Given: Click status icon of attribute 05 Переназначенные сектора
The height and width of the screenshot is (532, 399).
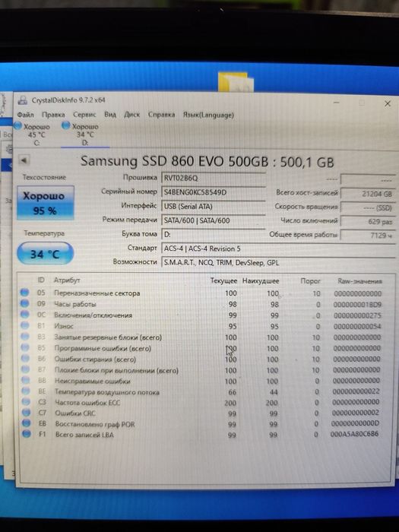Looking at the screenshot, I should click(24, 292).
